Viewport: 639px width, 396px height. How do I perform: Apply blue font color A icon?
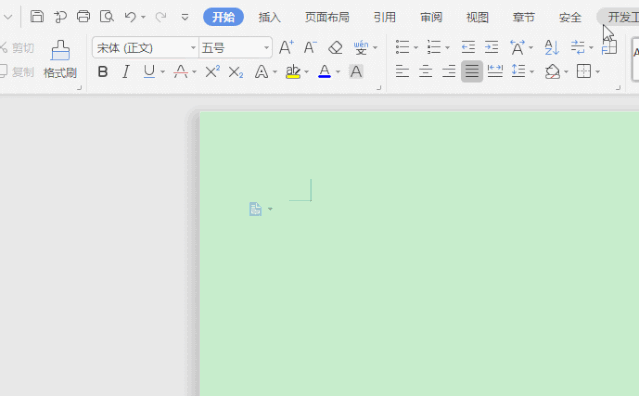[x=324, y=72]
